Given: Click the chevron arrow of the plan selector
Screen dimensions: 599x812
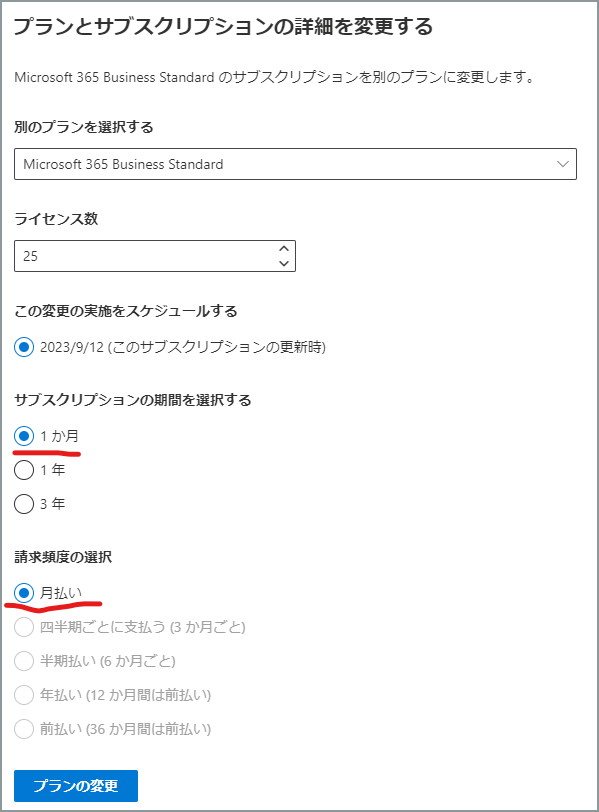Looking at the screenshot, I should tap(562, 164).
